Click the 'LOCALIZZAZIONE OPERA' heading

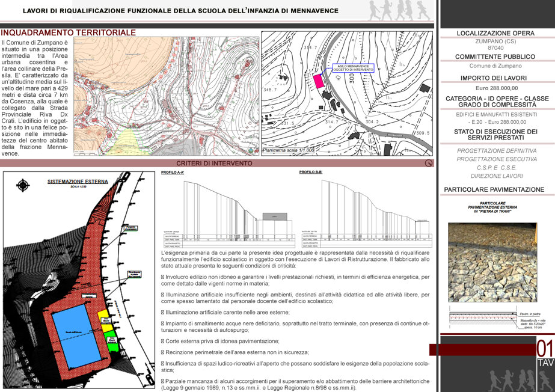[x=495, y=33]
